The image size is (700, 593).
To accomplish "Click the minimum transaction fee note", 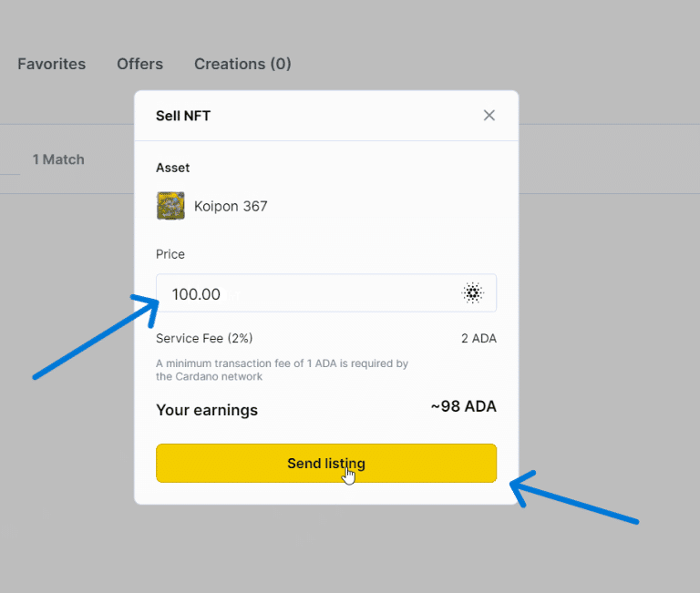I will coord(282,370).
